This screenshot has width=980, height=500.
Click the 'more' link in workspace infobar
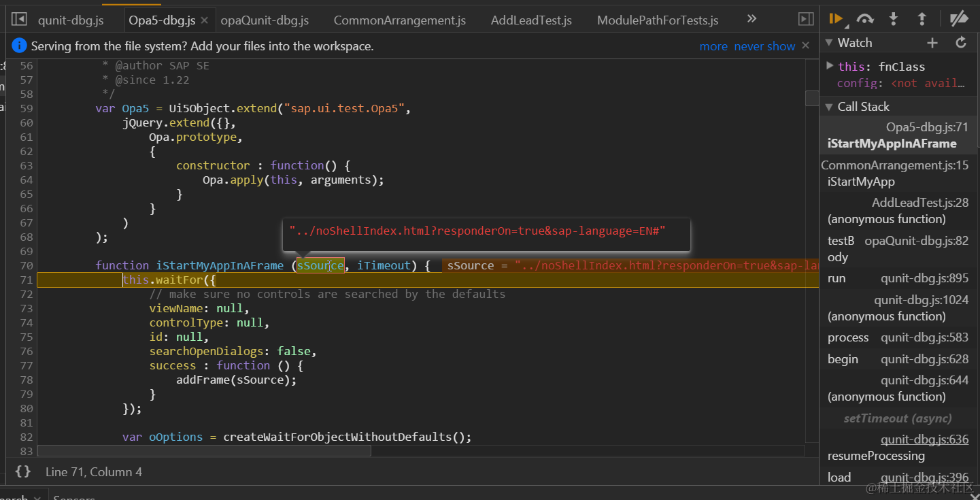(713, 46)
